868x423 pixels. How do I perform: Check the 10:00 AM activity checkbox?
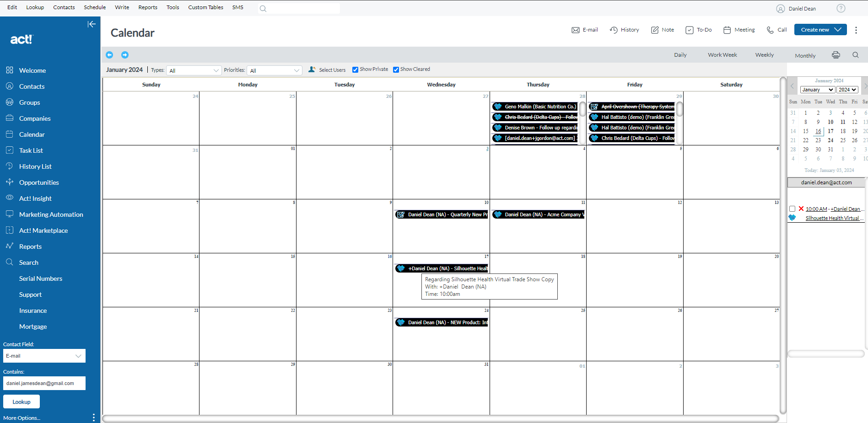click(792, 209)
